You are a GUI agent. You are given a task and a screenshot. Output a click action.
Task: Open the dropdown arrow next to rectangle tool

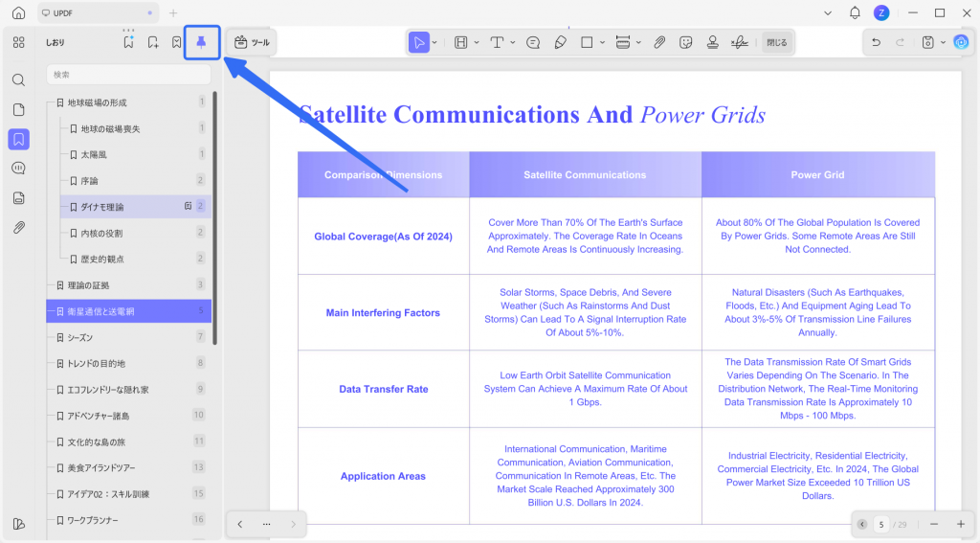point(603,42)
